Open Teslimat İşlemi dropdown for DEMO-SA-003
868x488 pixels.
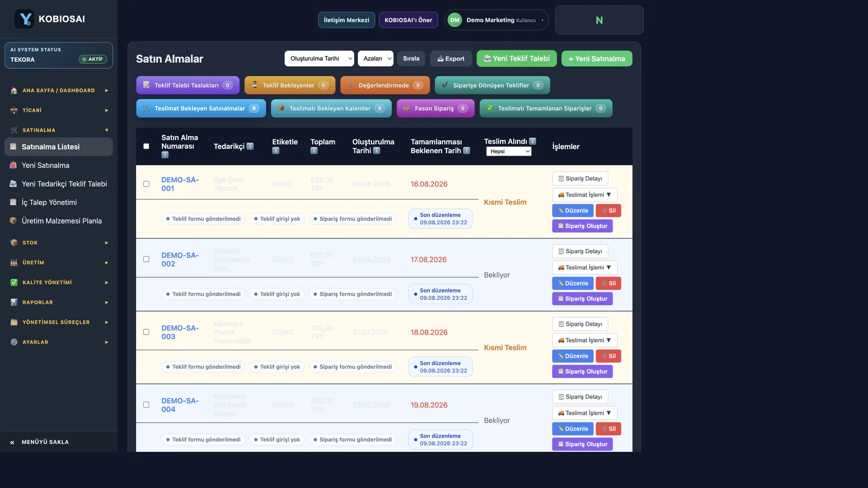(585, 340)
